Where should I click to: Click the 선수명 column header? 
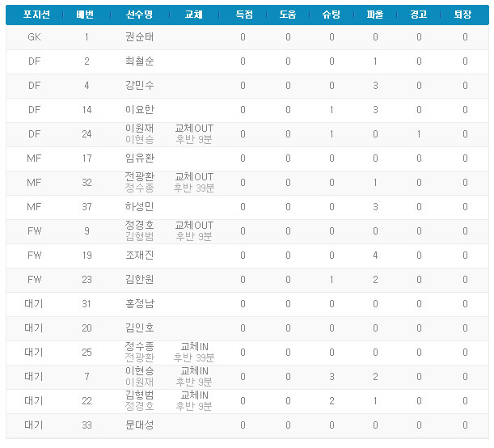[x=139, y=15]
